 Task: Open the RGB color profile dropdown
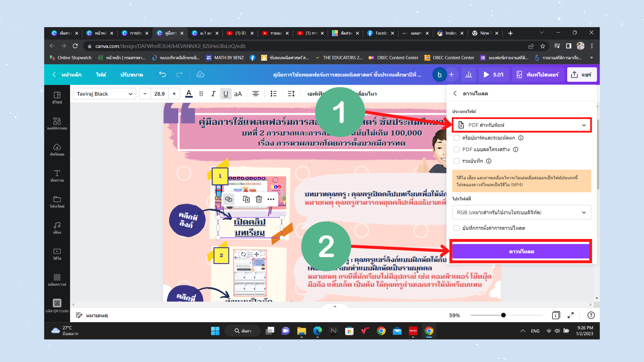pos(521,212)
